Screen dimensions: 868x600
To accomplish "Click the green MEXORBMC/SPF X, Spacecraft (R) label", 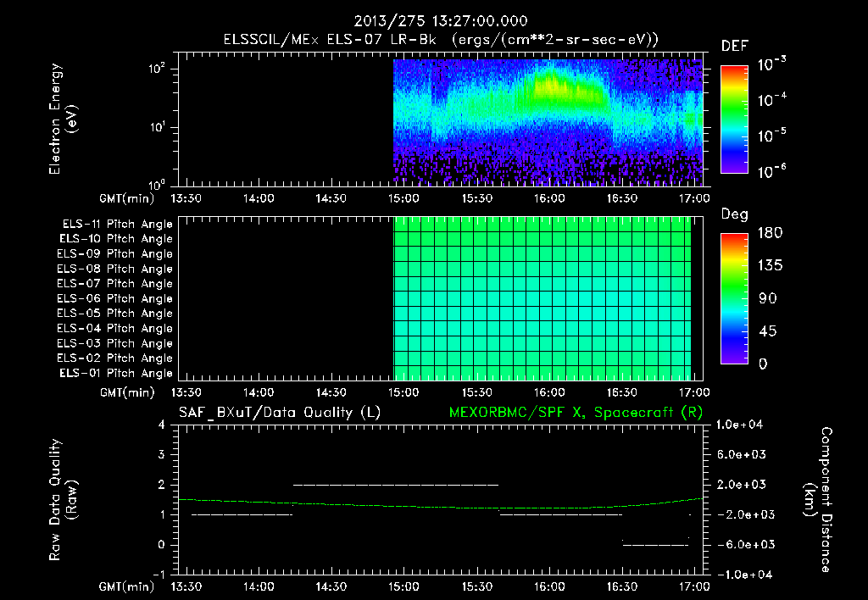I will point(576,413).
